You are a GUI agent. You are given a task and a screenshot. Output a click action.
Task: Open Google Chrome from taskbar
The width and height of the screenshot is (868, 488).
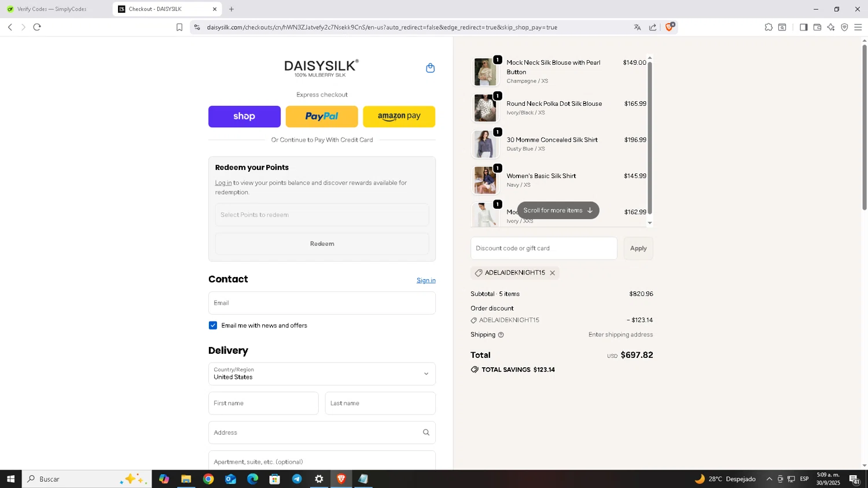(208, 479)
